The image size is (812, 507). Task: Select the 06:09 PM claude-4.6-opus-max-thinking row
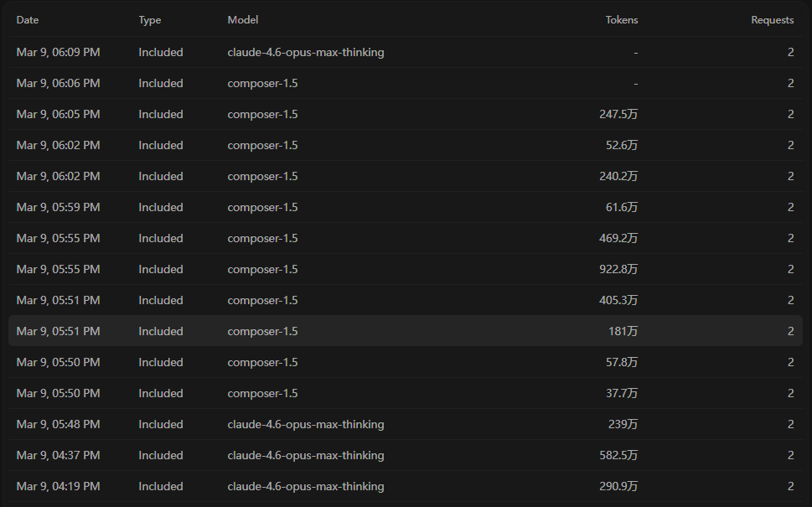pos(406,52)
